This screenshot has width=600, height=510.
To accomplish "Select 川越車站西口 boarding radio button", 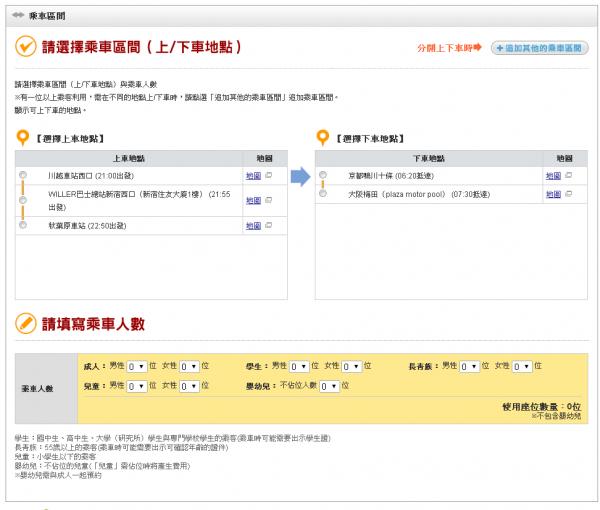I will pyautogui.click(x=23, y=175).
